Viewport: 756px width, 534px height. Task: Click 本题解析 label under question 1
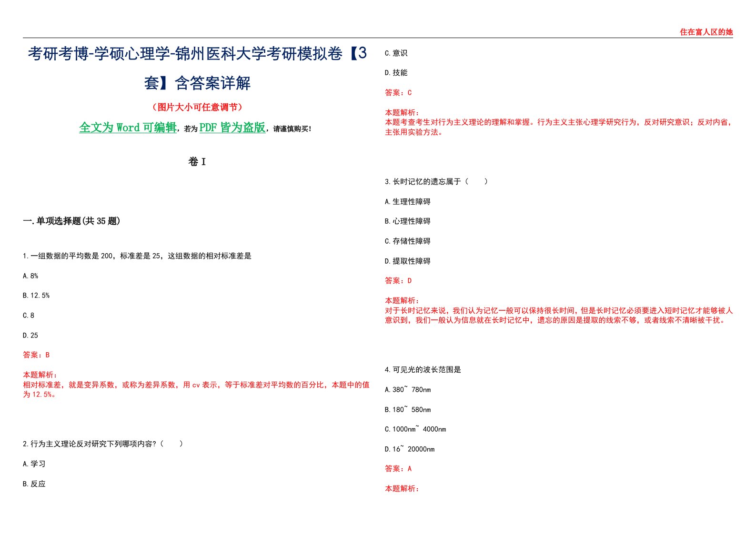tap(40, 375)
